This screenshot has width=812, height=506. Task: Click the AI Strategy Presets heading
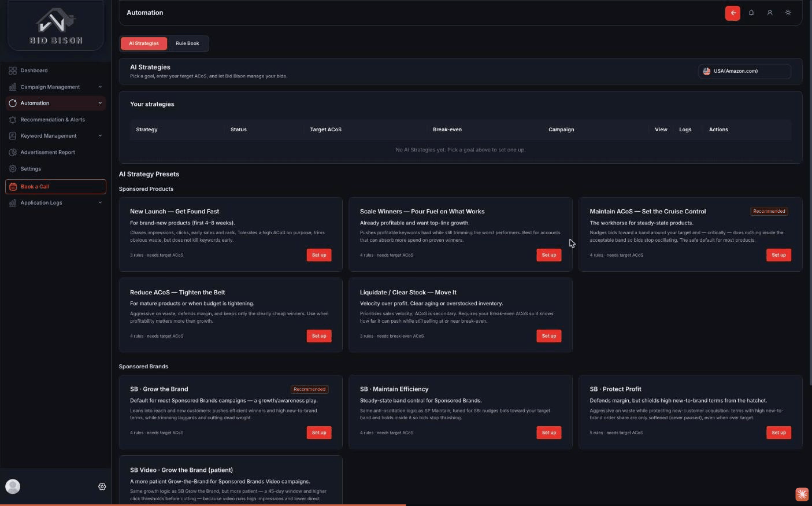click(x=149, y=174)
